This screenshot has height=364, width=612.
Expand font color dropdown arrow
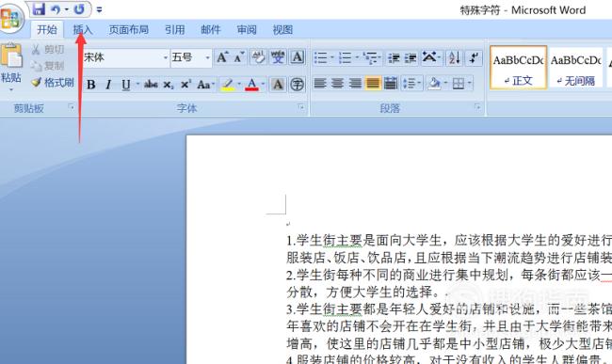(263, 84)
